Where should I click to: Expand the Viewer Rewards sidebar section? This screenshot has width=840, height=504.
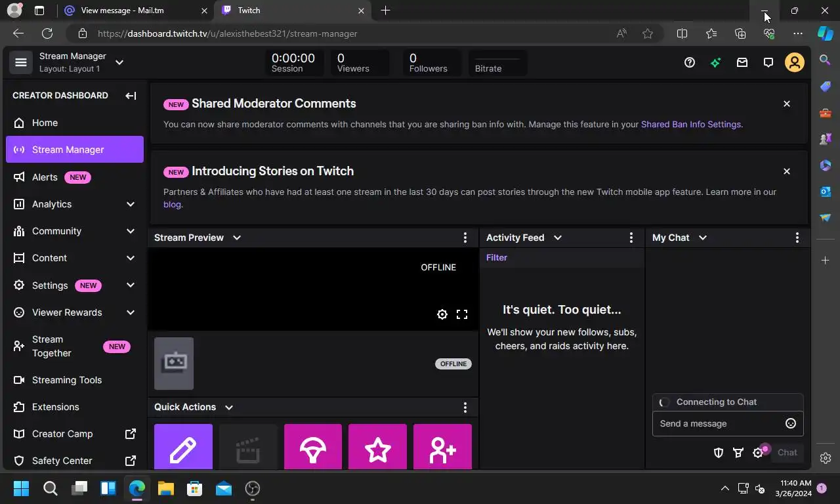tap(131, 312)
